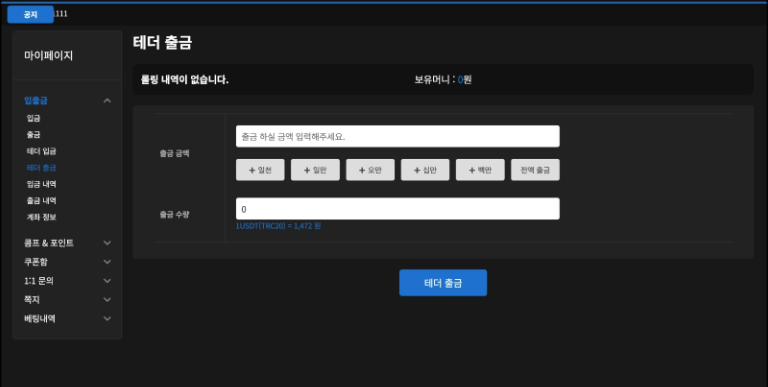Expand the 1:1 문의 menu chevron
Image resolution: width=768 pixels, height=387 pixels.
(107, 281)
